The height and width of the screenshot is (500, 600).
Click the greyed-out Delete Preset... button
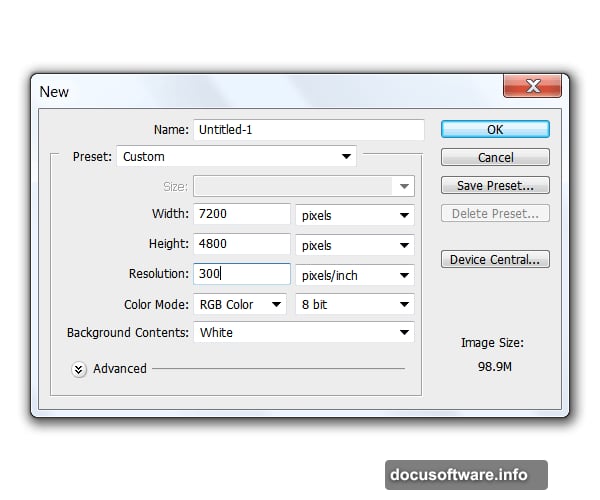(x=495, y=214)
